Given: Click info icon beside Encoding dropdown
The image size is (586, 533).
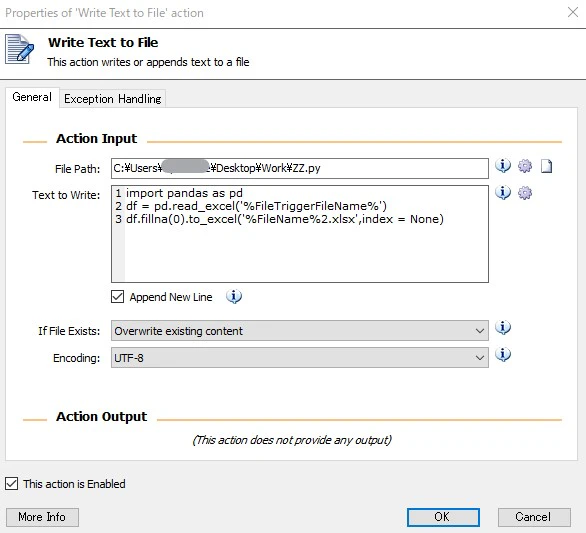Looking at the screenshot, I should pyautogui.click(x=503, y=354).
